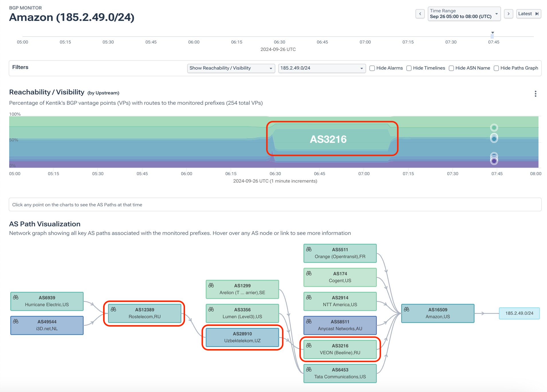
Task: Click the "Reachability / Visibility" chart heading
Action: 47,92
